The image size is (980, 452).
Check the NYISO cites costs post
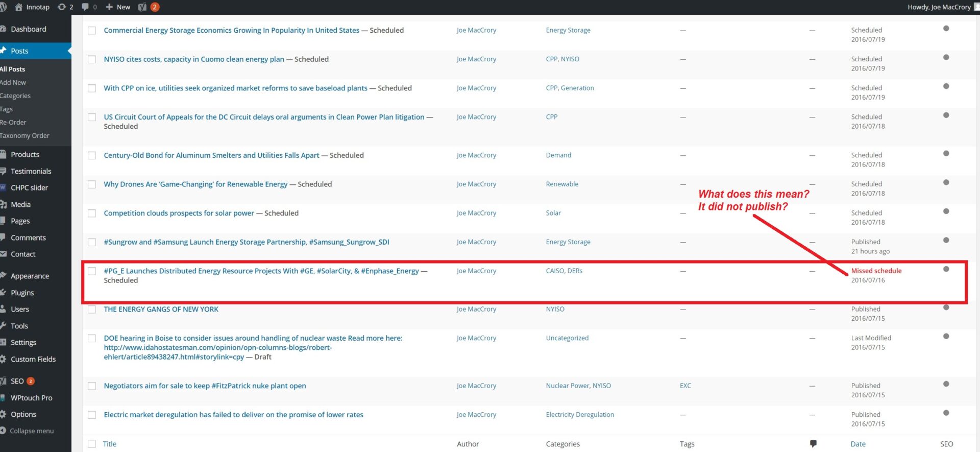coord(92,59)
